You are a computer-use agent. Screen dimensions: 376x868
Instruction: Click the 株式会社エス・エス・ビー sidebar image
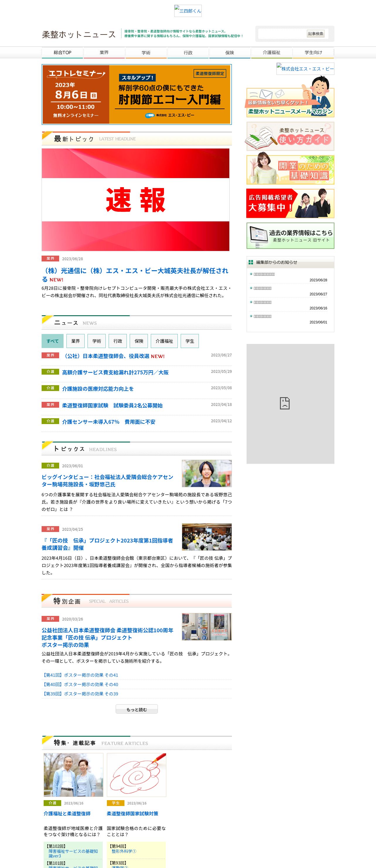[x=305, y=68]
